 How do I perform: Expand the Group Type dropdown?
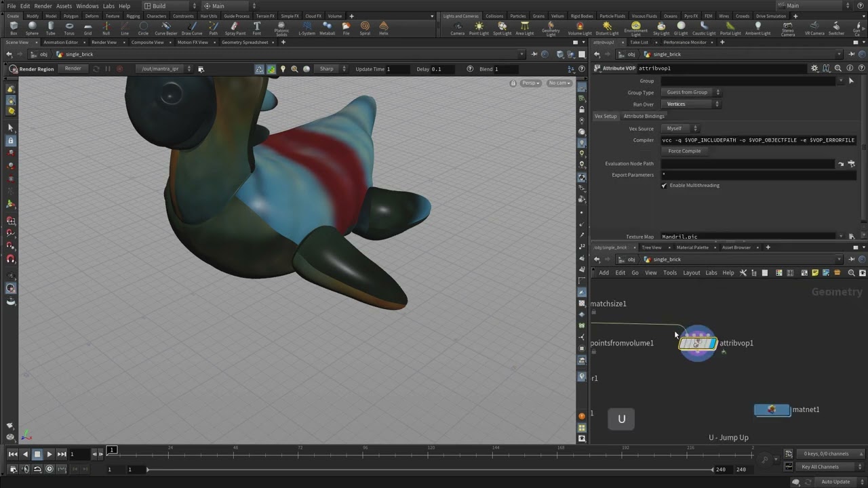(x=691, y=92)
